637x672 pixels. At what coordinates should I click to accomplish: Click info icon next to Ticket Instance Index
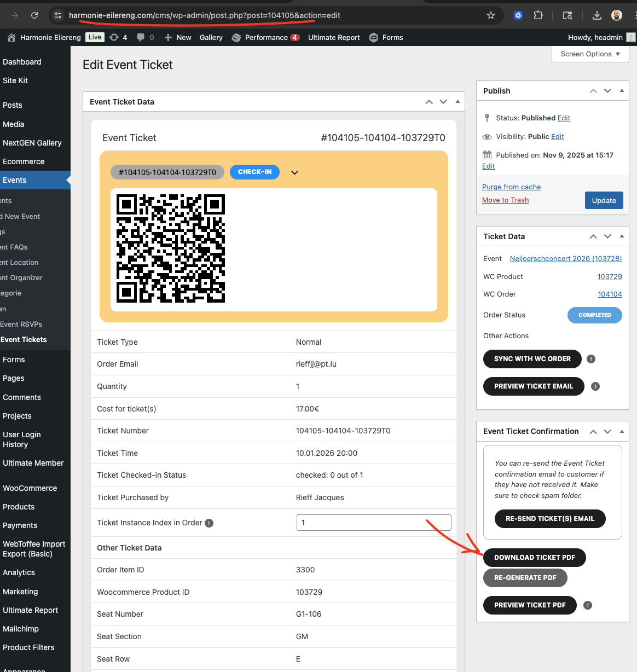(x=209, y=523)
